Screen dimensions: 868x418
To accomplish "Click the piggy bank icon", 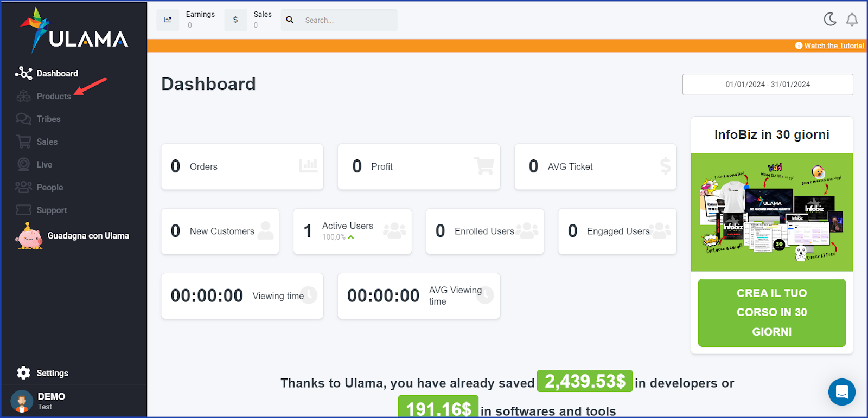I will pos(29,236).
